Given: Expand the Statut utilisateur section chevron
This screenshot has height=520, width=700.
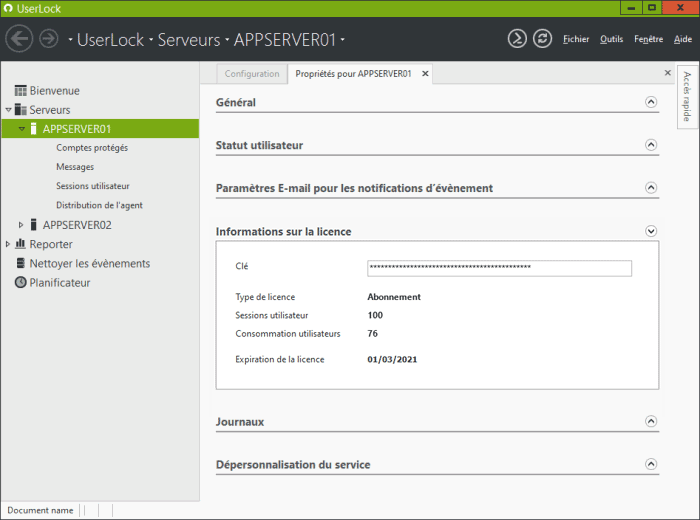Looking at the screenshot, I should coord(651,145).
